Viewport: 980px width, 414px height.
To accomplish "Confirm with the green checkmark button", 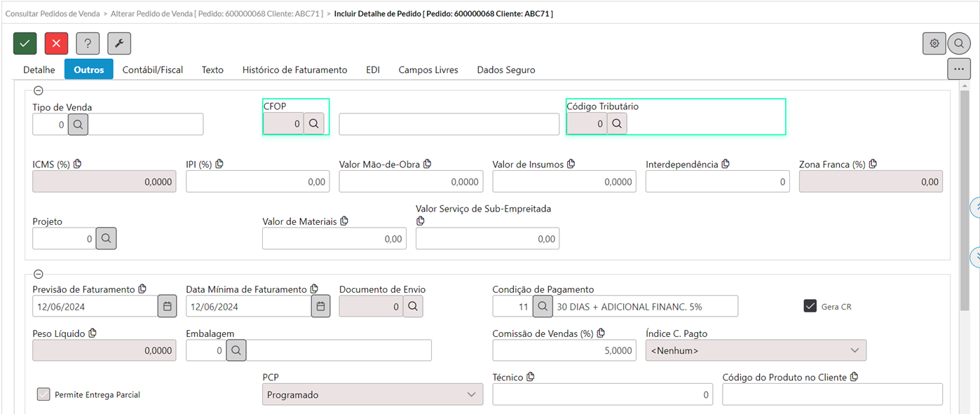I will pos(25,43).
